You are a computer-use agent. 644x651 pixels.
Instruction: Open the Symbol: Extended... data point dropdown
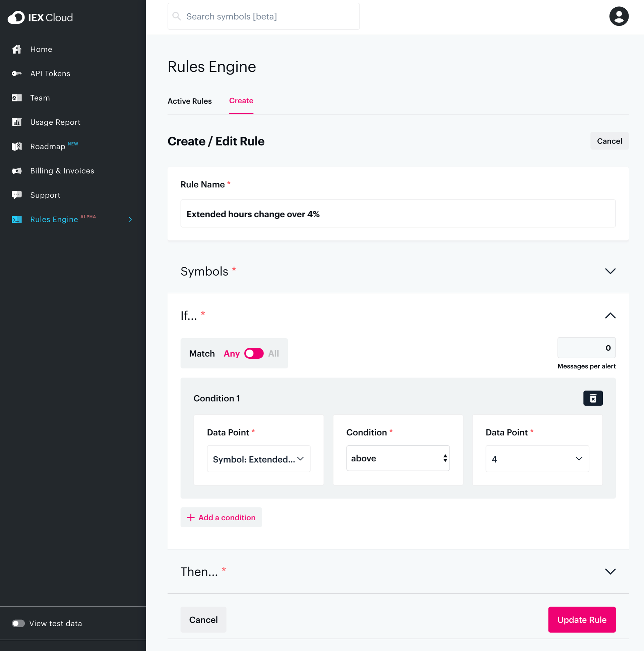point(258,459)
